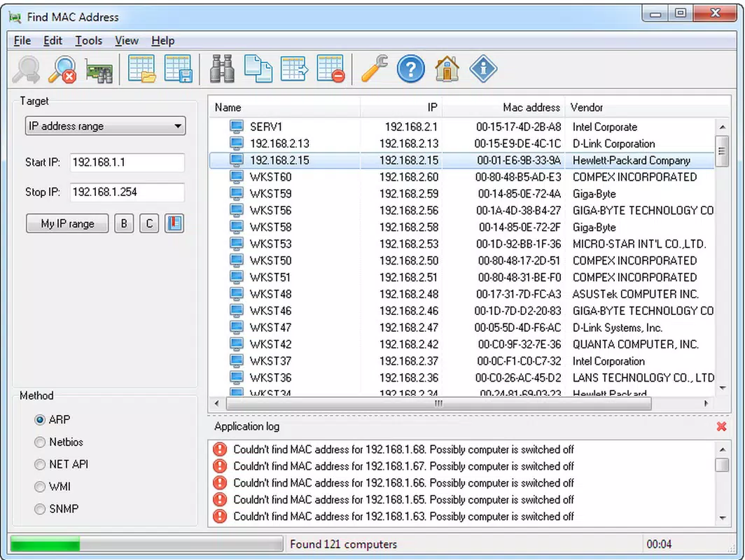The image size is (745, 560).
Task: Sort by the Mac address column header
Action: pos(503,108)
